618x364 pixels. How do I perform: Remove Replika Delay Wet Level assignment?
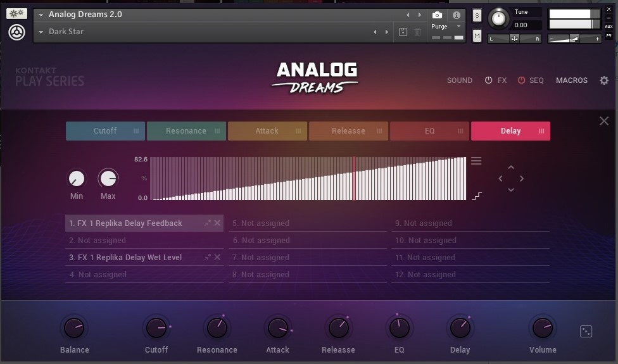[217, 257]
